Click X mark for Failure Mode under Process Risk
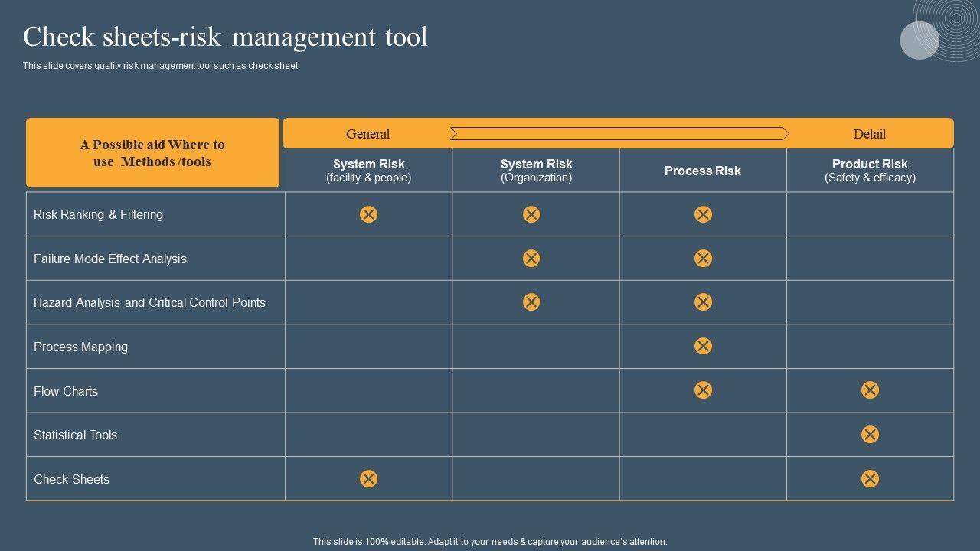The height and width of the screenshot is (551, 980). click(x=703, y=259)
